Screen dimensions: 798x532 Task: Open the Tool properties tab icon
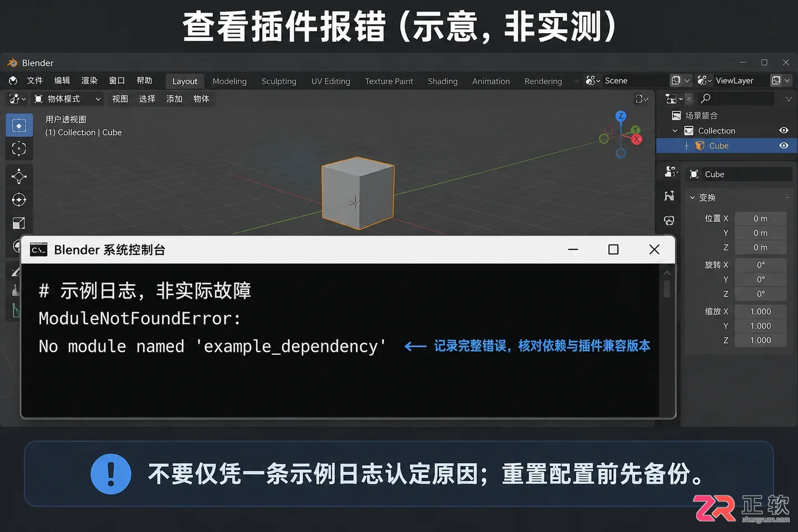coord(671,172)
